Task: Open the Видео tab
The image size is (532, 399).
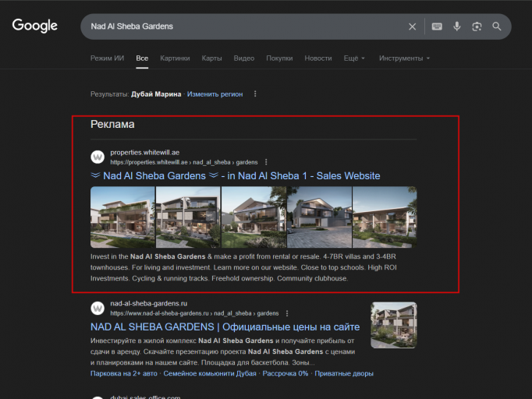Action: point(244,58)
